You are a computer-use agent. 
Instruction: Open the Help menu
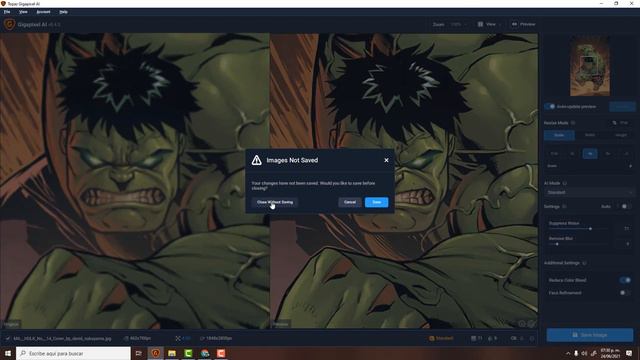coord(63,12)
